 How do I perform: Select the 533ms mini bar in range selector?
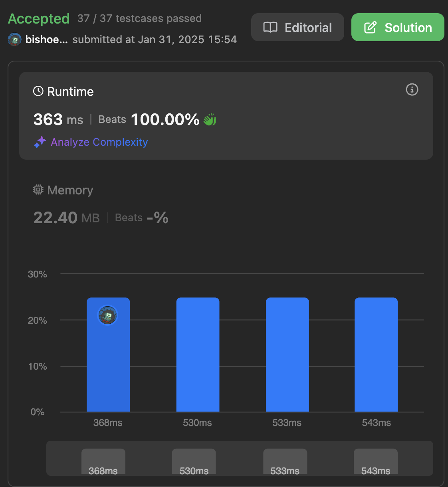pos(285,461)
